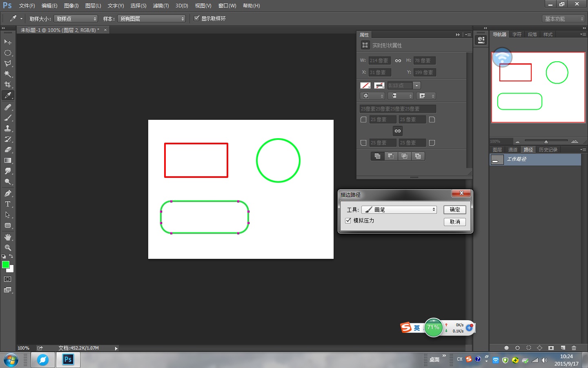Open Navigator panel flyout menu
The image size is (588, 368).
tap(583, 34)
